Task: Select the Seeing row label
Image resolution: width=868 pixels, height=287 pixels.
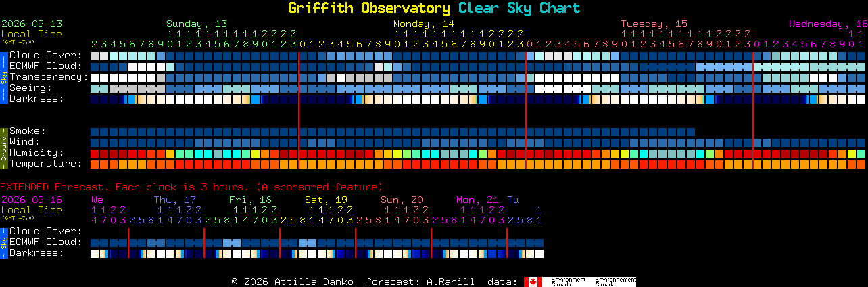Action: (x=30, y=88)
